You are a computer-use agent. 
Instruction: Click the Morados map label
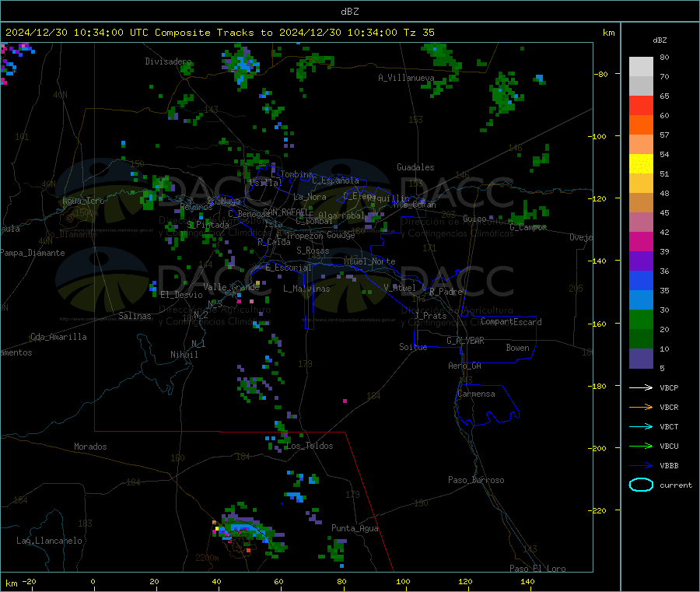[x=90, y=447]
